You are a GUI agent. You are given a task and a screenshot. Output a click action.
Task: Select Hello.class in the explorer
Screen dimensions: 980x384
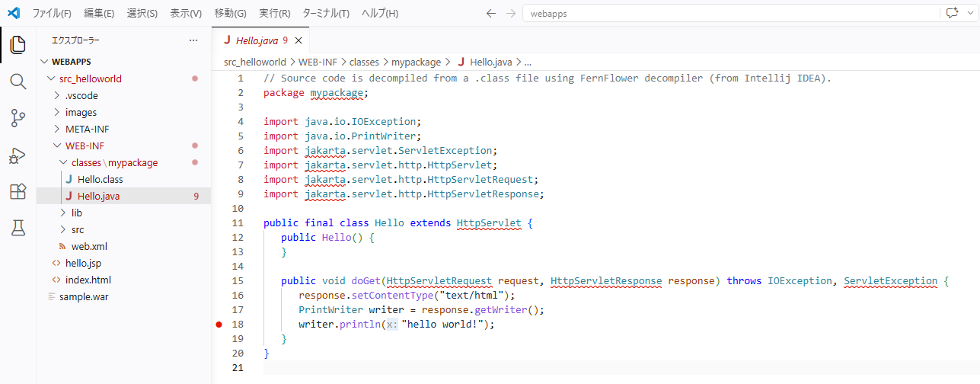coord(100,179)
